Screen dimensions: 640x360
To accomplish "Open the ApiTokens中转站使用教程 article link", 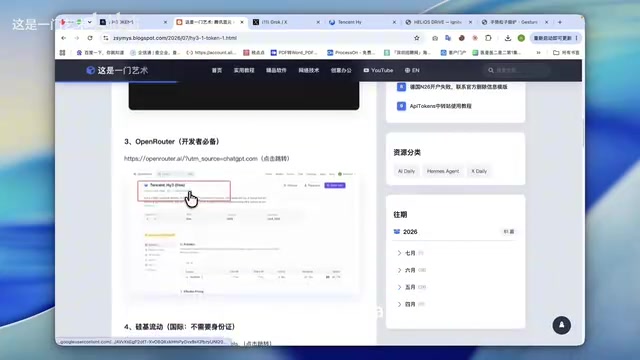I will [x=440, y=106].
